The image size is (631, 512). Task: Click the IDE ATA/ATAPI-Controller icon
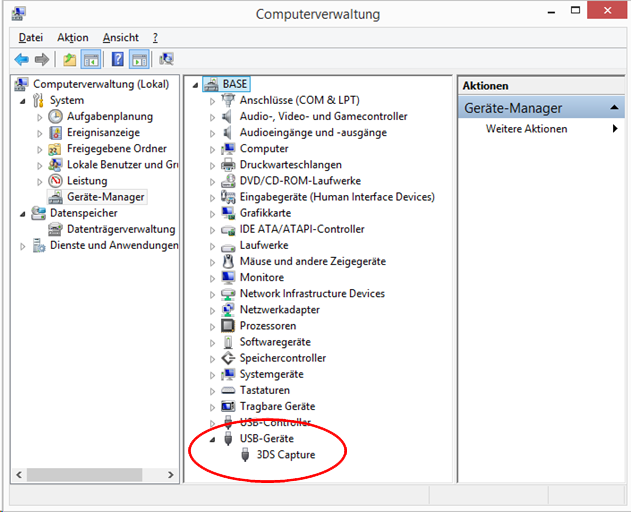(228, 230)
